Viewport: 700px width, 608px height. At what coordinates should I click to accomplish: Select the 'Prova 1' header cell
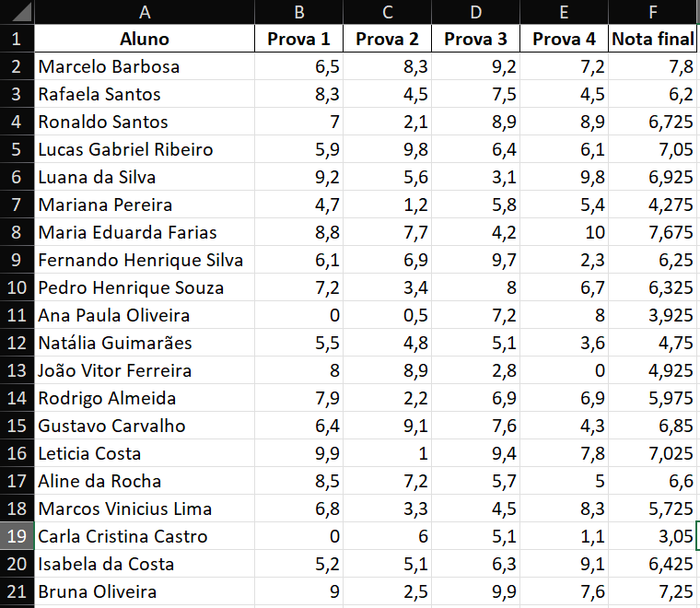[298, 39]
